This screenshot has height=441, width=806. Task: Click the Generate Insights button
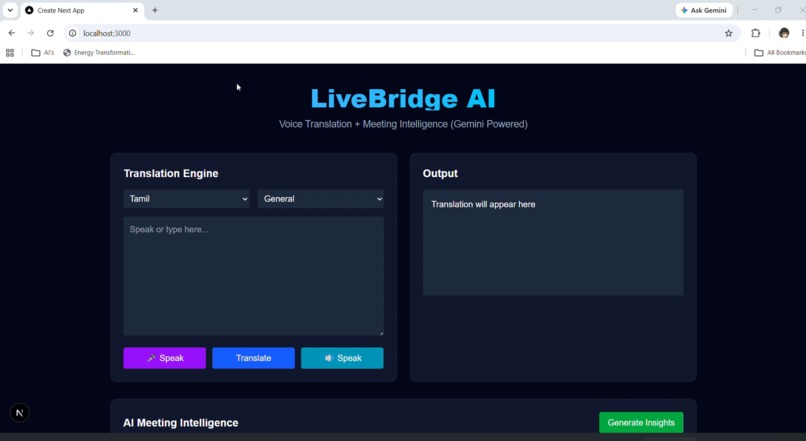pos(641,422)
